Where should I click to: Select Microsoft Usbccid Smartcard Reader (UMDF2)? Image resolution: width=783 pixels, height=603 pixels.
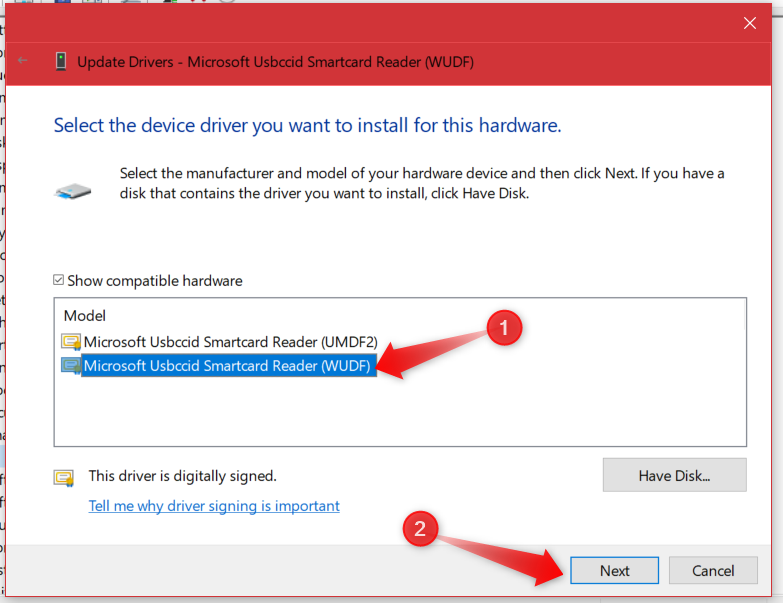[x=230, y=342]
